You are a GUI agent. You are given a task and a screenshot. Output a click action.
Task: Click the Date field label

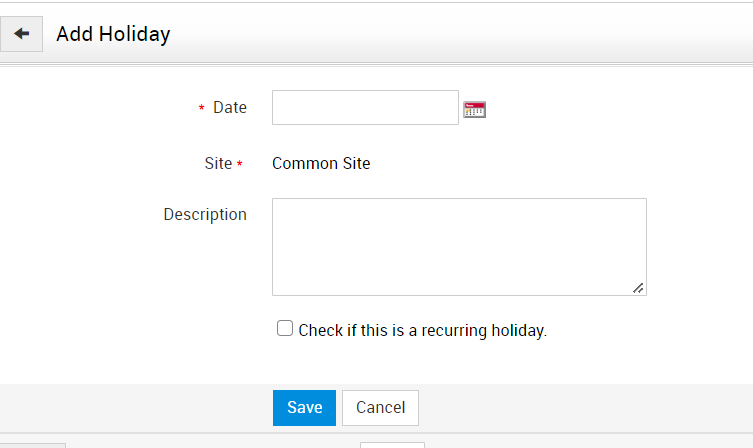pyautogui.click(x=230, y=108)
